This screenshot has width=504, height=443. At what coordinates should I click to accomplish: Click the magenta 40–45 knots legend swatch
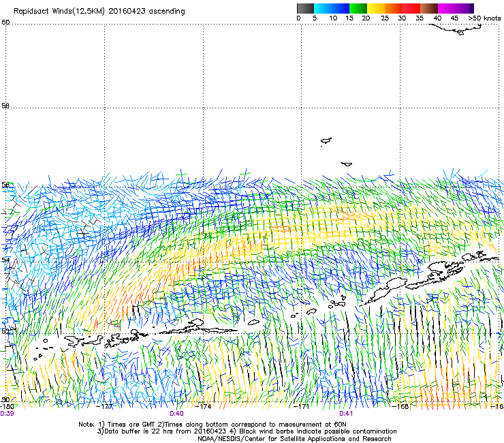(447, 8)
